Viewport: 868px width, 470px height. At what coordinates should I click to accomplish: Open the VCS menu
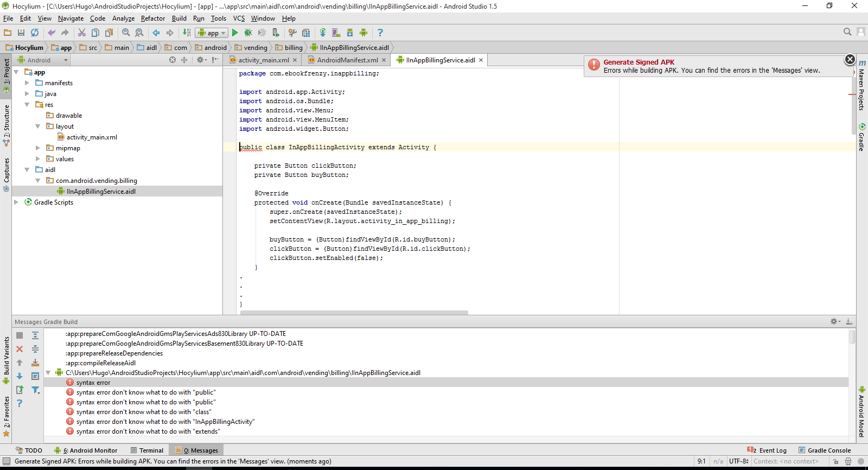point(239,18)
